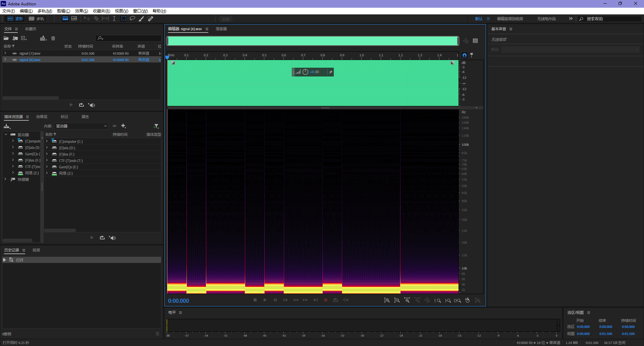Adjust the +0 dB gain knob

305,72
